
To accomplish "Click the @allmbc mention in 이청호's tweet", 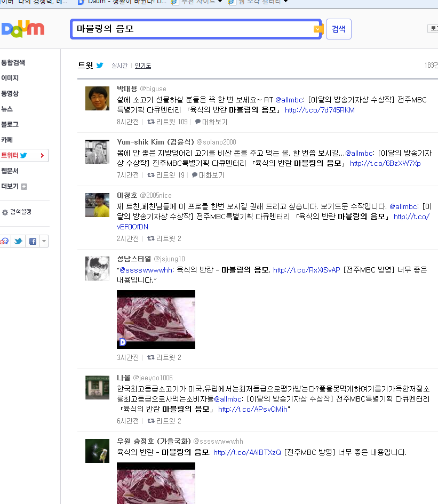I will click(x=404, y=207).
